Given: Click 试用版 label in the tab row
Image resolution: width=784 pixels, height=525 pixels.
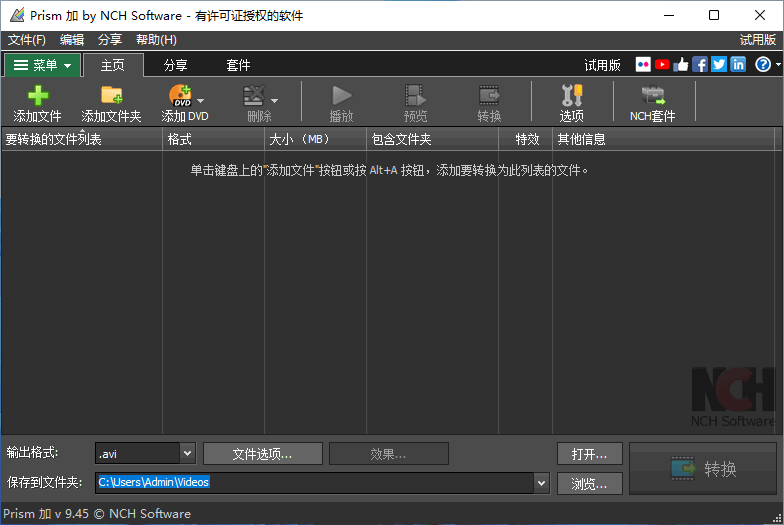Looking at the screenshot, I should (602, 65).
